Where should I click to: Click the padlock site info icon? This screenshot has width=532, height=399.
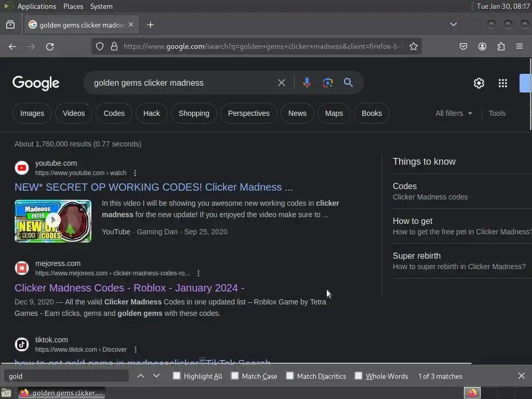[114, 46]
